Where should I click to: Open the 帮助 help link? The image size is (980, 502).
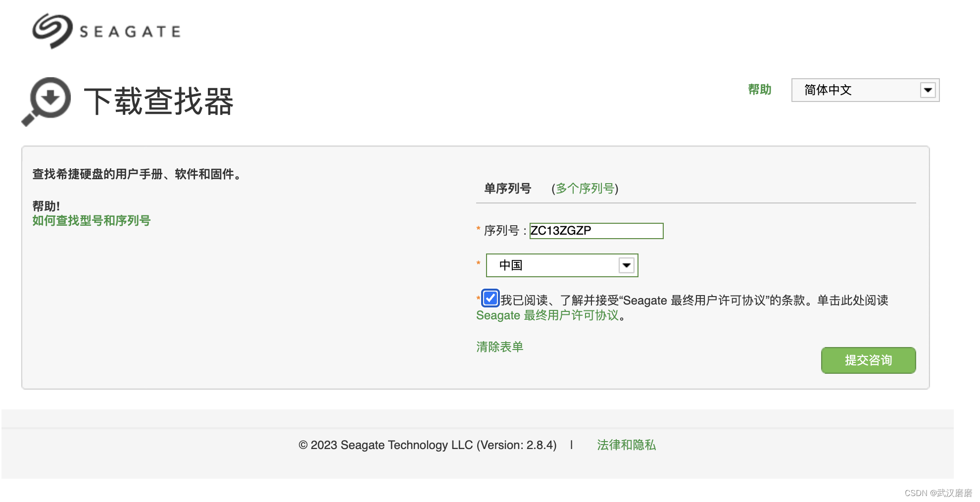coord(760,90)
